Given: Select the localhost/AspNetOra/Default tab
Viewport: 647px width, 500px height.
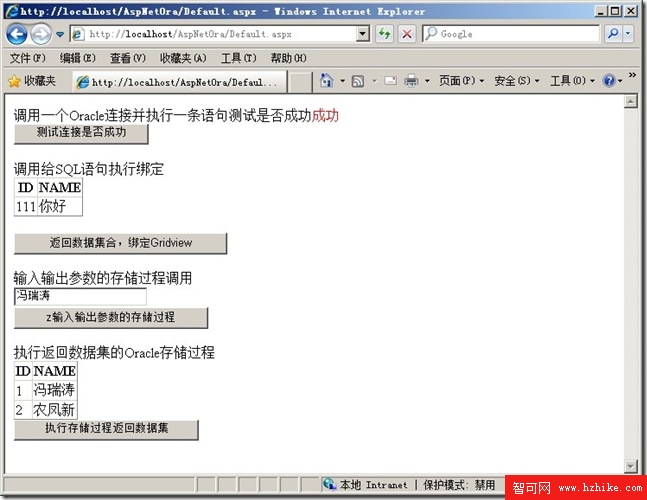Looking at the screenshot, I should point(180,82).
